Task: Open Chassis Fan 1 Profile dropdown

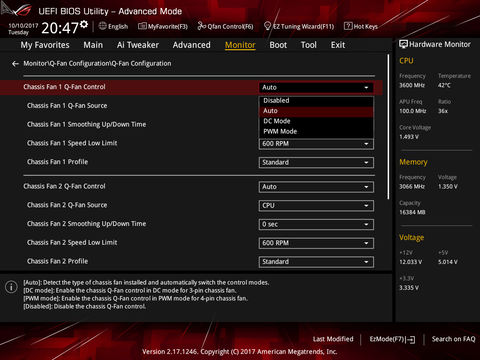Action: [x=316, y=163]
